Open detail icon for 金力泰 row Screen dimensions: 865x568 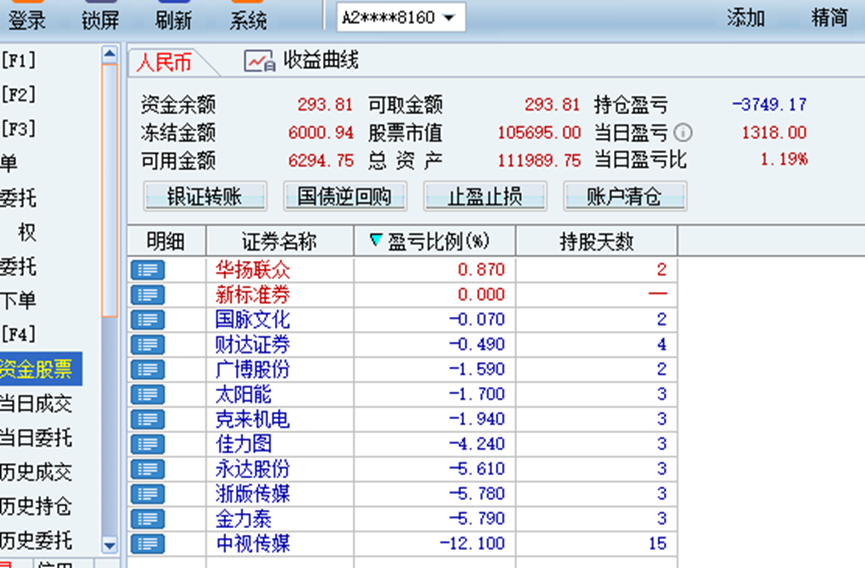point(148,519)
